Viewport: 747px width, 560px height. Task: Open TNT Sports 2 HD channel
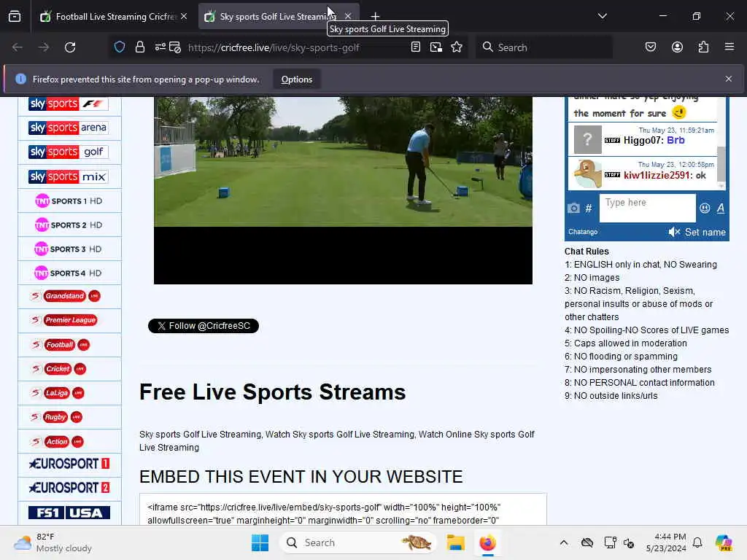pos(69,225)
